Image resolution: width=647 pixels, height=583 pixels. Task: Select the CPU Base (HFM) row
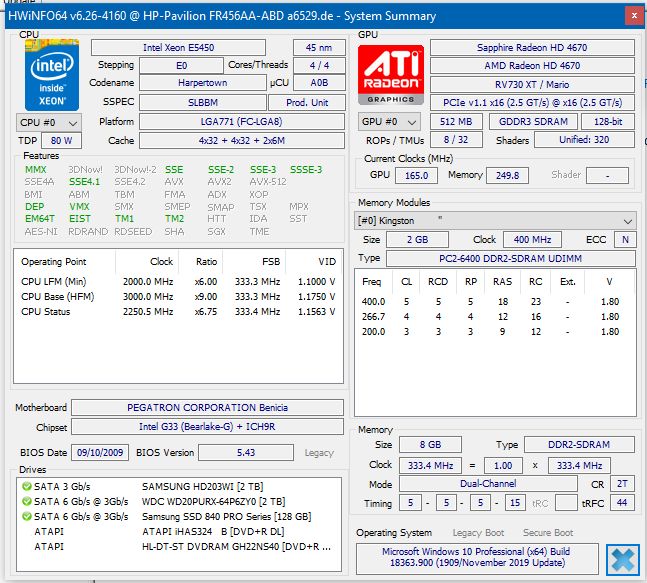pos(178,297)
